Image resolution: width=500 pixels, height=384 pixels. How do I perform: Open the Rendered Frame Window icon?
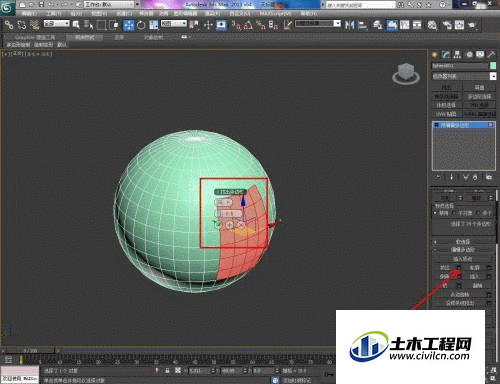coord(459,25)
